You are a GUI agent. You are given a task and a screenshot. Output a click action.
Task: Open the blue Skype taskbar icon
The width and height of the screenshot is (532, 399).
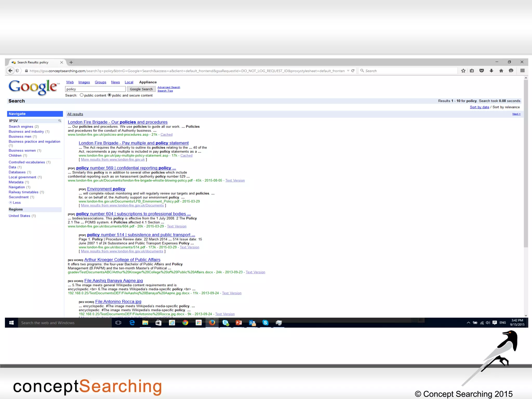[265, 323]
